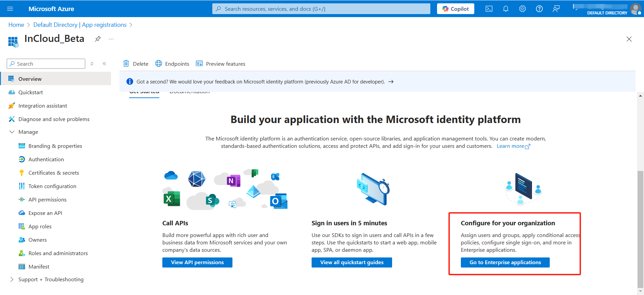Open the portal hamburger menu

coord(10,9)
